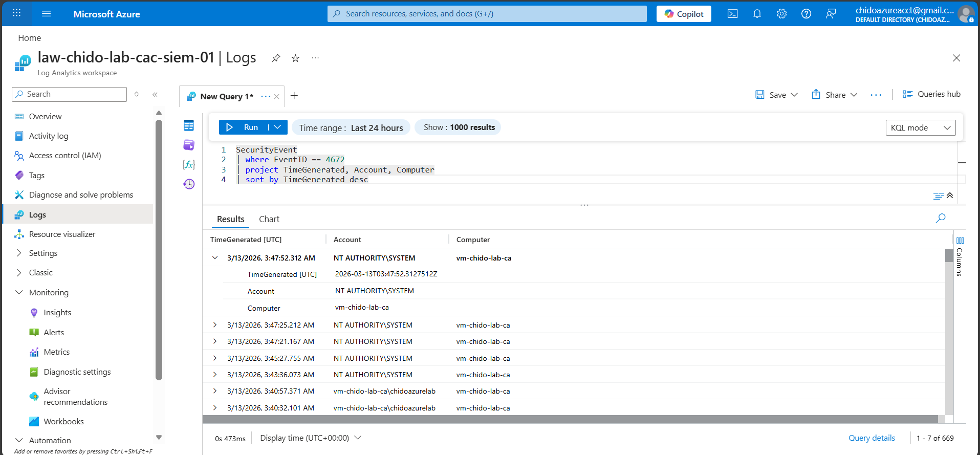Select Activity log in sidebar

[x=49, y=136]
